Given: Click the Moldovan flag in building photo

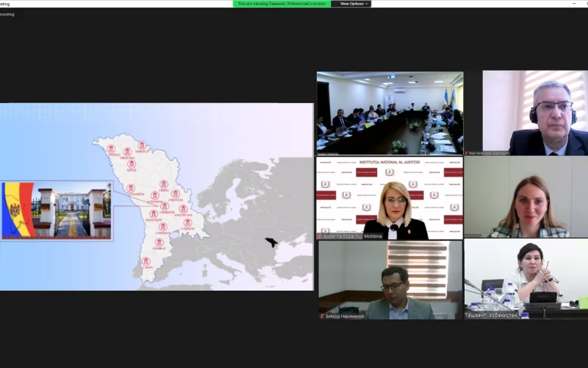Looking at the screenshot, I should pos(18,210).
